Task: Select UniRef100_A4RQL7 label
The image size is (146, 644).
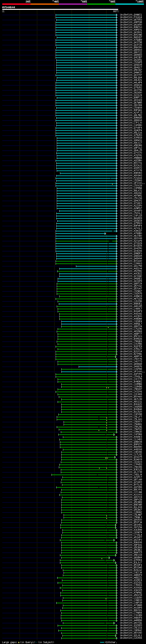Action: (x=131, y=324)
